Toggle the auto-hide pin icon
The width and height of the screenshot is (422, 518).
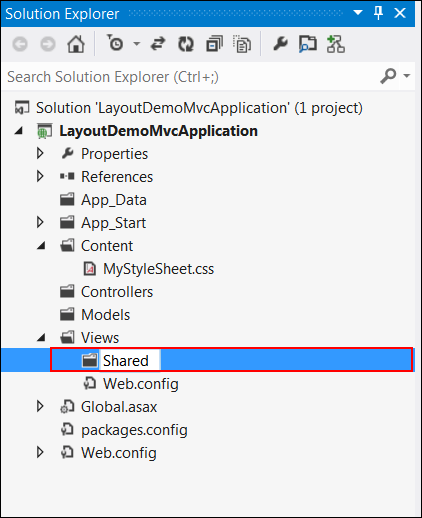point(378,13)
